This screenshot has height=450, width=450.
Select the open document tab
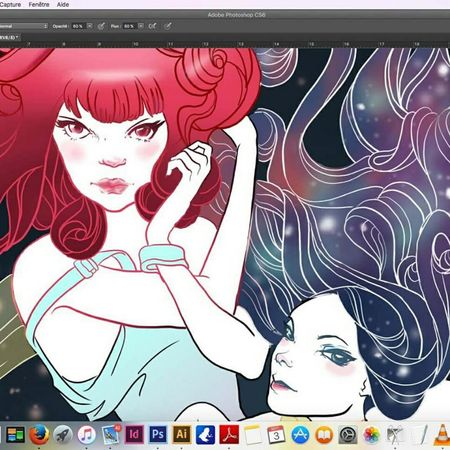point(10,37)
